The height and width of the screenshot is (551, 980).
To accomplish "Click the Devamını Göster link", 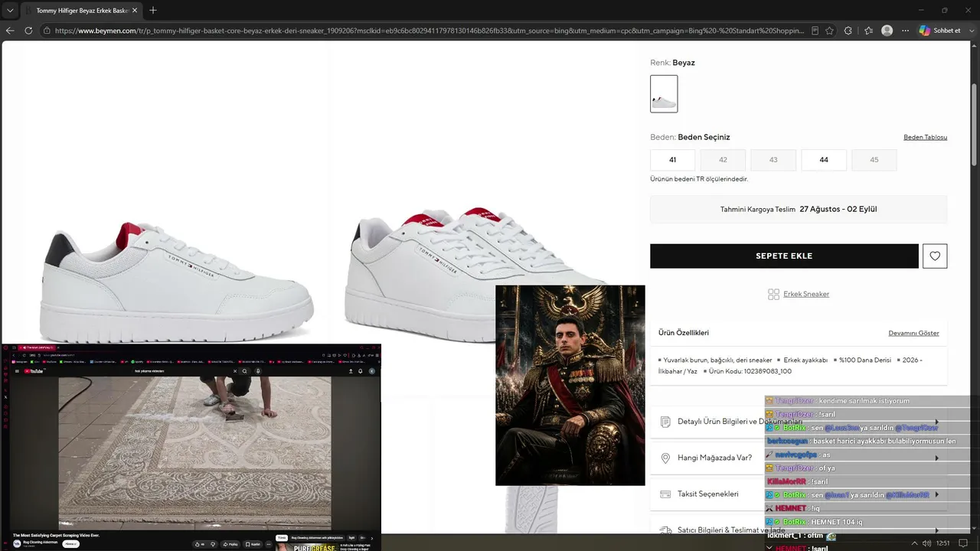I will (913, 333).
